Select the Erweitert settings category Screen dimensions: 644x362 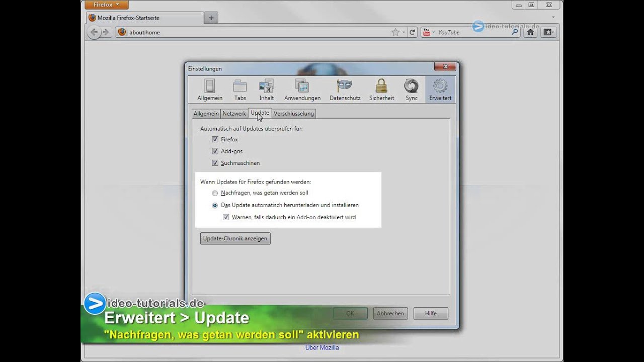pos(440,90)
